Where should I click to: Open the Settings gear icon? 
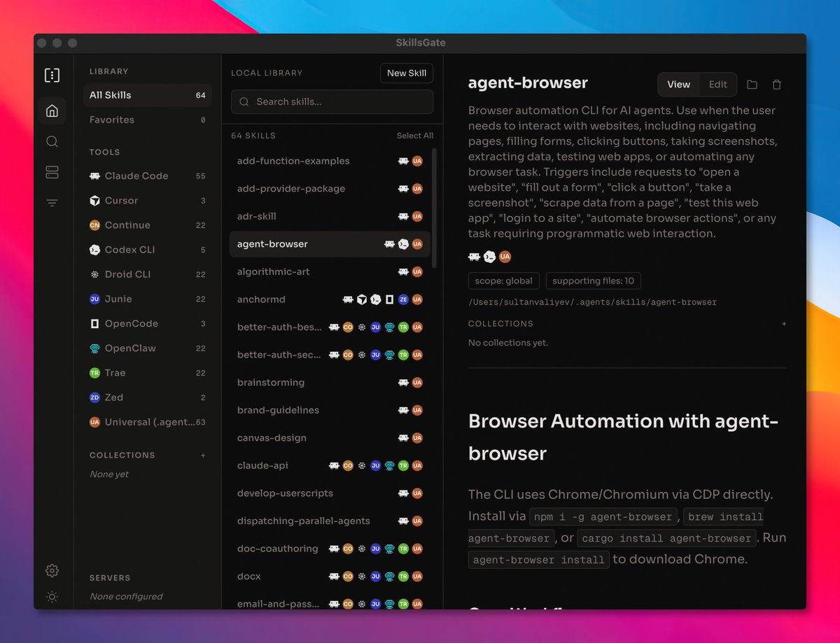pos(52,570)
